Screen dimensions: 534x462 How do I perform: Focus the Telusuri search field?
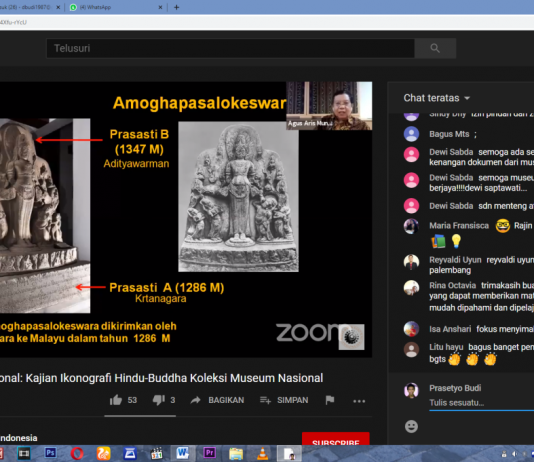pyautogui.click(x=231, y=48)
